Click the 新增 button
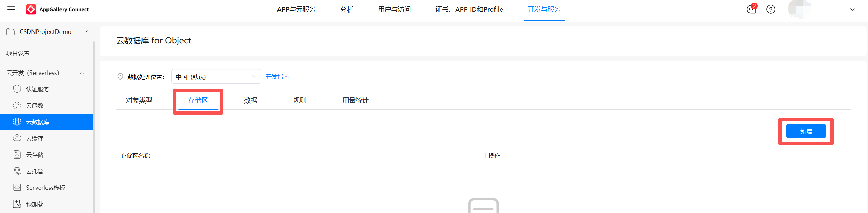 click(x=806, y=131)
